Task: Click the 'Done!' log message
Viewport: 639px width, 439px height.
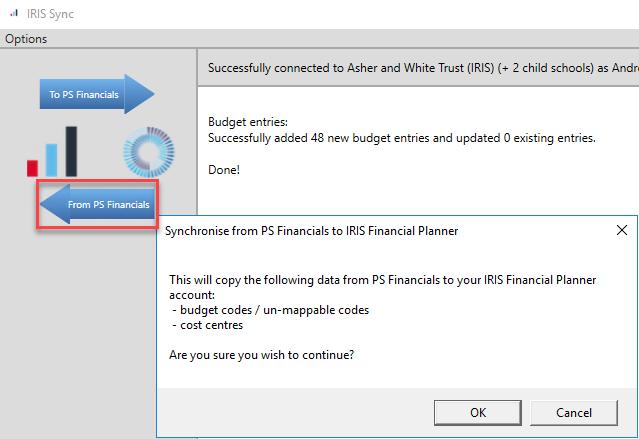Action: [224, 169]
